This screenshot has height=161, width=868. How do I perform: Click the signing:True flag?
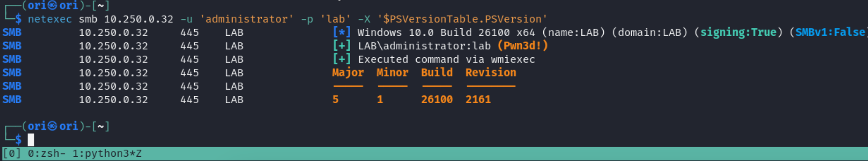pos(738,32)
